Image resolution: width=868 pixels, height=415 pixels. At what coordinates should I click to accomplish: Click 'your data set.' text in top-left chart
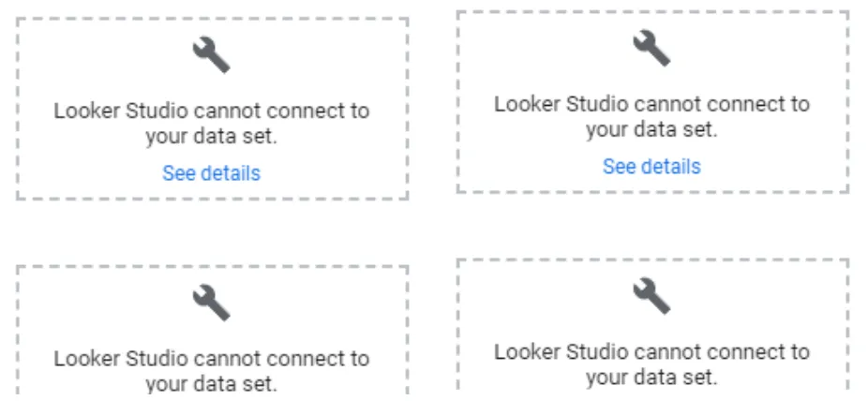212,137
